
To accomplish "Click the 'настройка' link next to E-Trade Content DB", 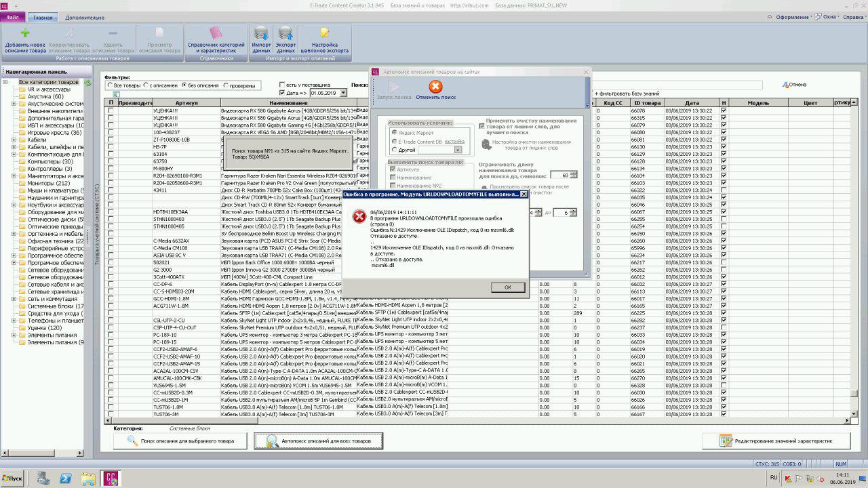I will tap(454, 141).
